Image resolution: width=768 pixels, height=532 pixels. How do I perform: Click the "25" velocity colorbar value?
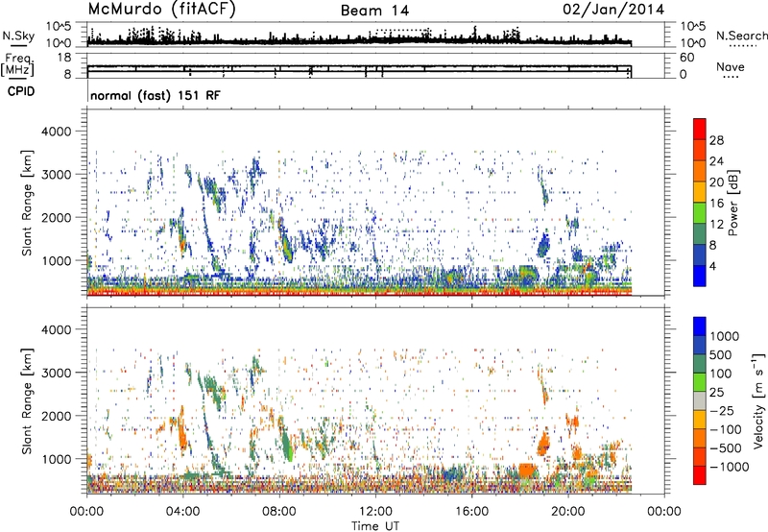click(717, 393)
